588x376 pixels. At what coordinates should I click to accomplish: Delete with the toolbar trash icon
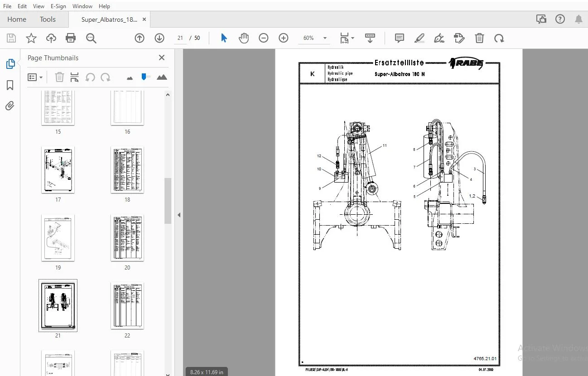point(479,39)
